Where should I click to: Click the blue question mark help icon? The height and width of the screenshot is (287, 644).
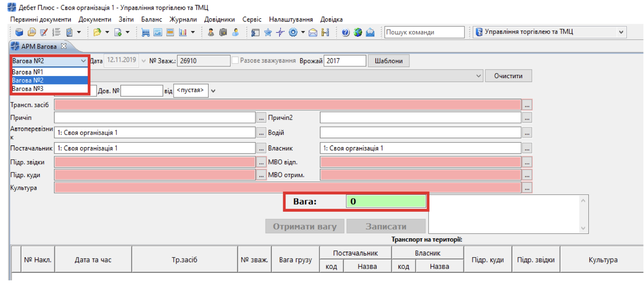[x=346, y=33]
